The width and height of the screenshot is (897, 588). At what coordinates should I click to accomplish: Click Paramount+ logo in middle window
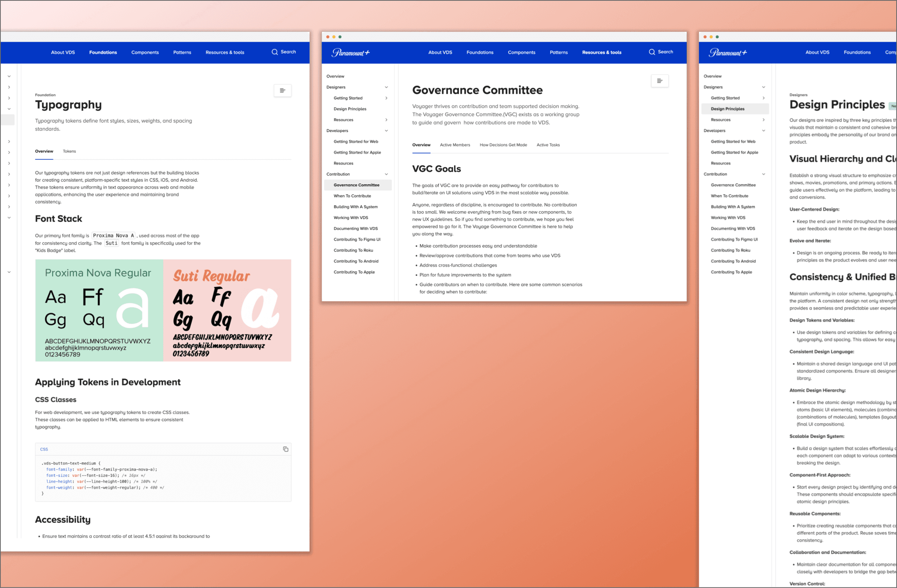[x=350, y=53]
